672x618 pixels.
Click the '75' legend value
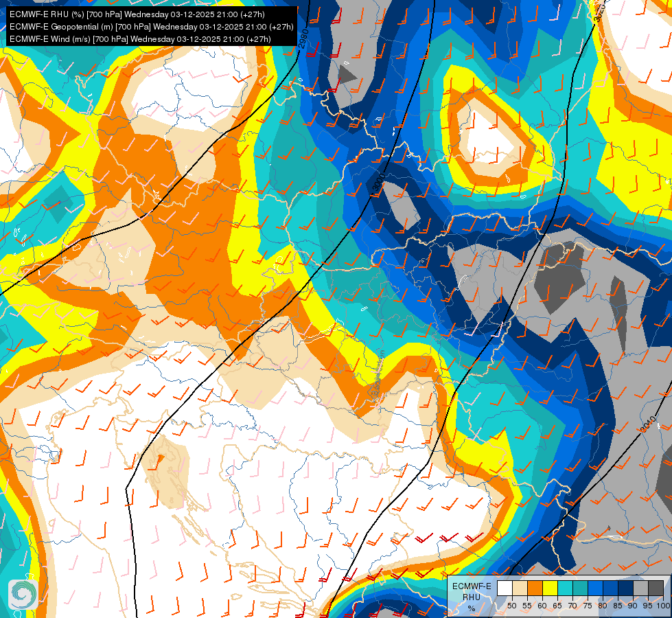[x=588, y=606]
